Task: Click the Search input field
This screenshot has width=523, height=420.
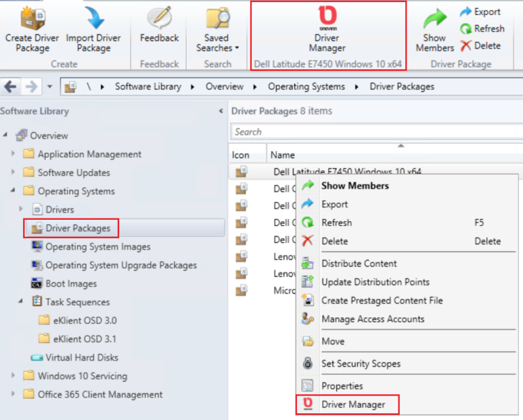Action: coord(375,132)
